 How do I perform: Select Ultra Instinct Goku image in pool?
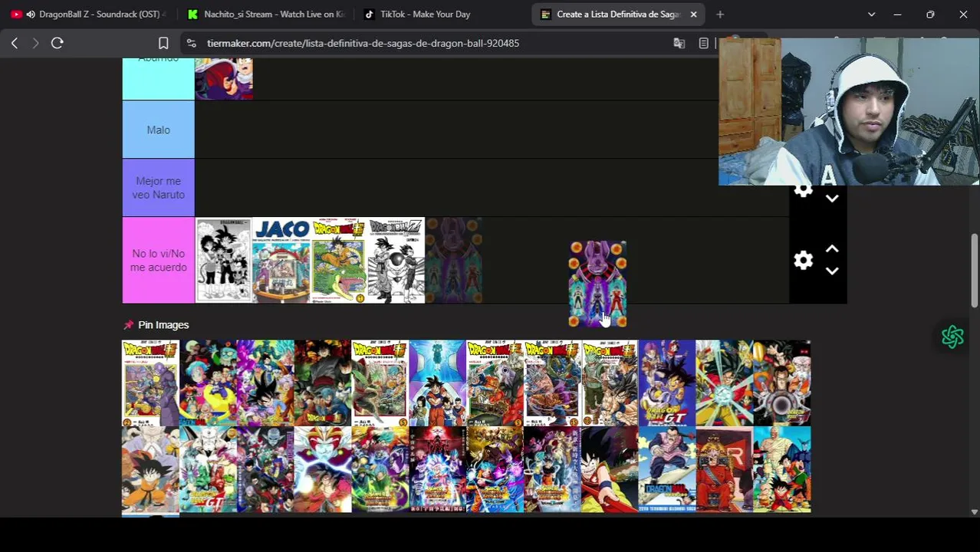(x=437, y=470)
